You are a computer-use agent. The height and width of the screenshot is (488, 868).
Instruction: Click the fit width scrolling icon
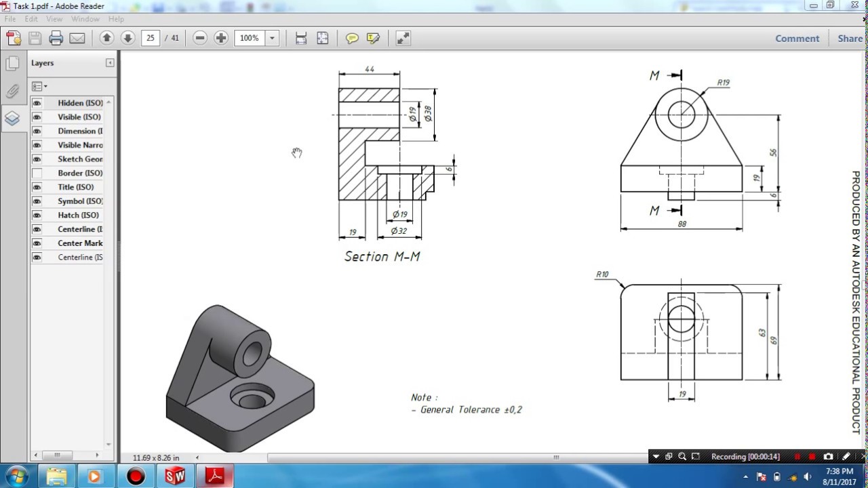(x=301, y=39)
